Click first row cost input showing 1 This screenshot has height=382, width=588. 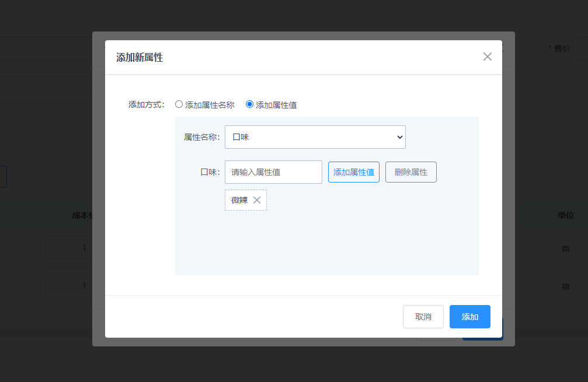[69, 248]
